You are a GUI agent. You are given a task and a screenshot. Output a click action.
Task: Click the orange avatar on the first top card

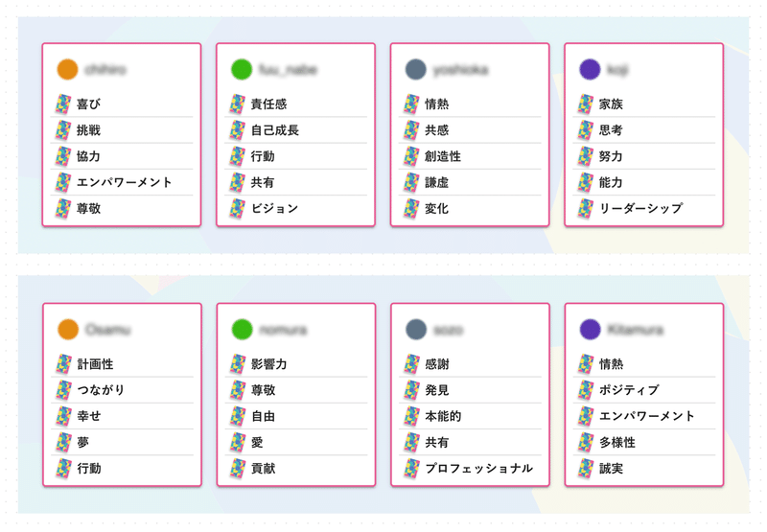click(x=67, y=69)
